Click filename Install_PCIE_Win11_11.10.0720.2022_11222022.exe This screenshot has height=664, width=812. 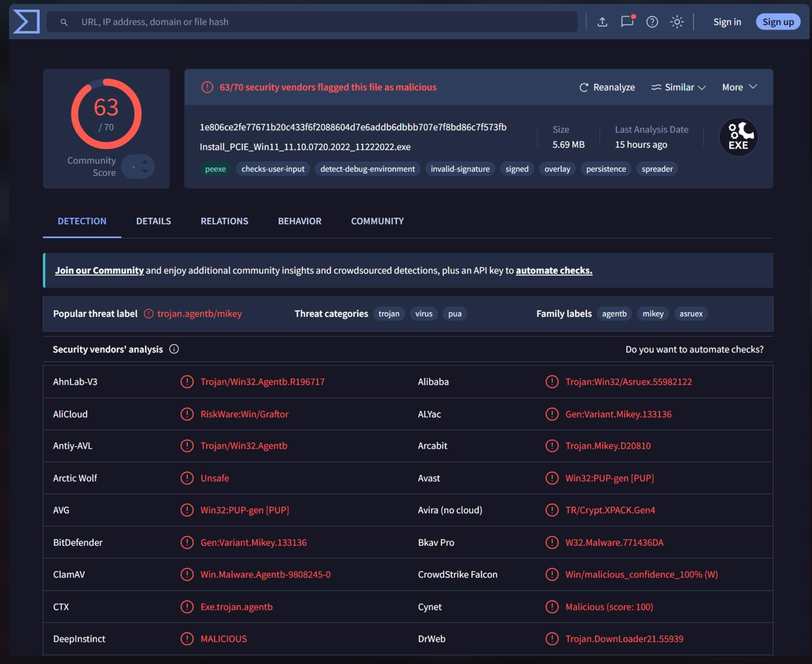tap(305, 147)
